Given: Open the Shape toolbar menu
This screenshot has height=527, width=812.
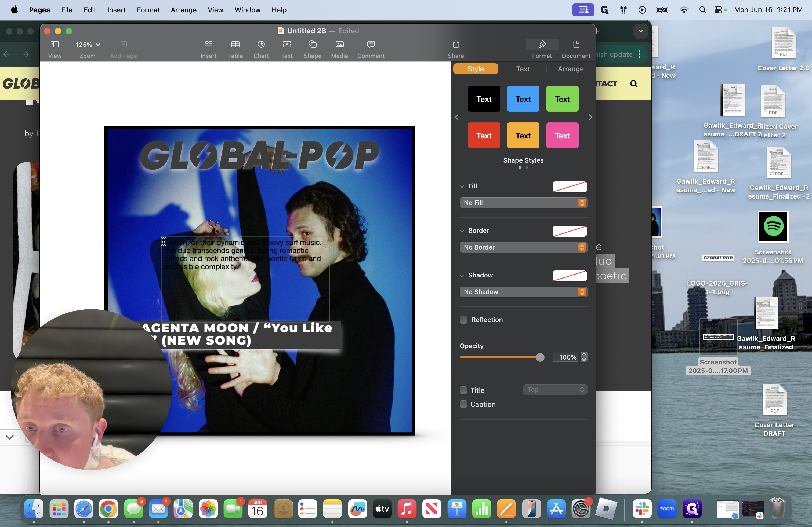Looking at the screenshot, I should tap(313, 44).
